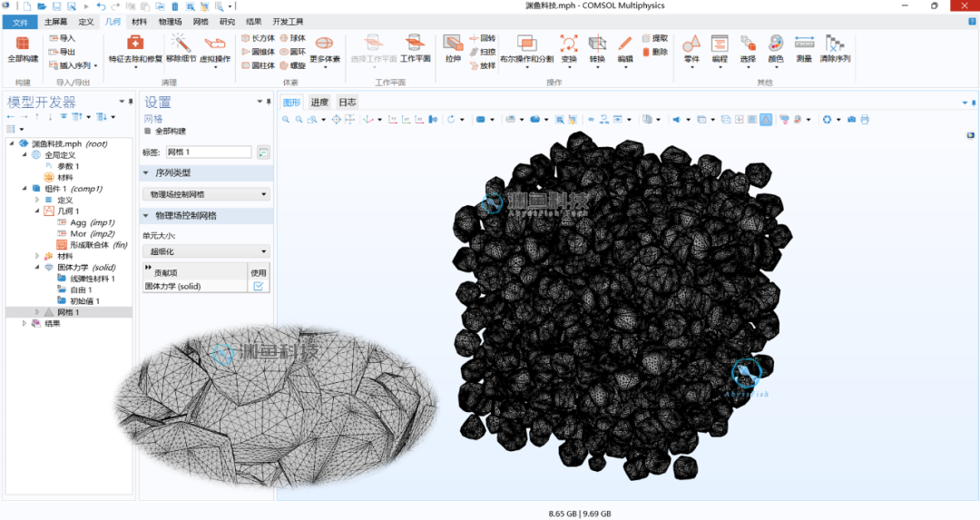Open 特征去除和修复 (defeaturing and repair) tool

point(135,49)
